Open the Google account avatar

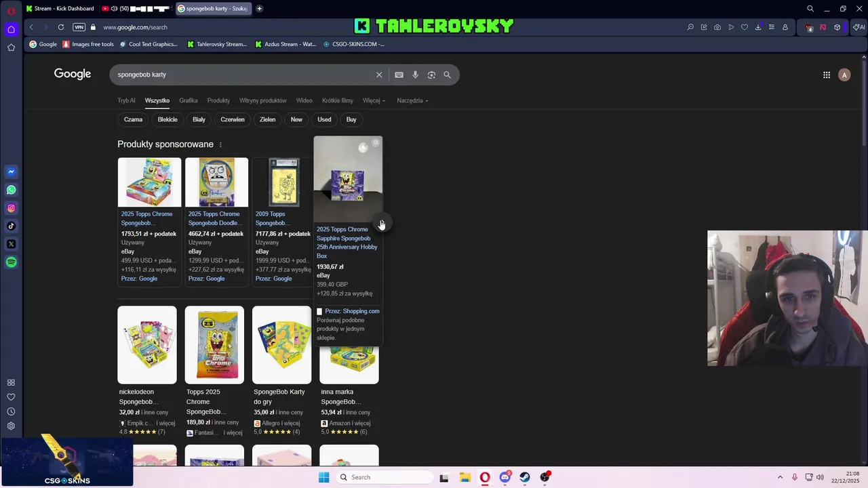pos(844,75)
